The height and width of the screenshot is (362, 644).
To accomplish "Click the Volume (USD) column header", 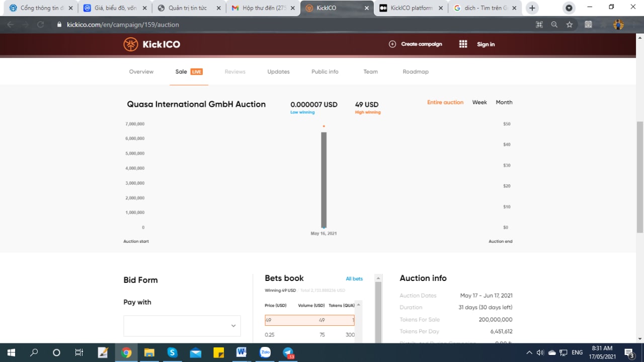I will (x=311, y=306).
